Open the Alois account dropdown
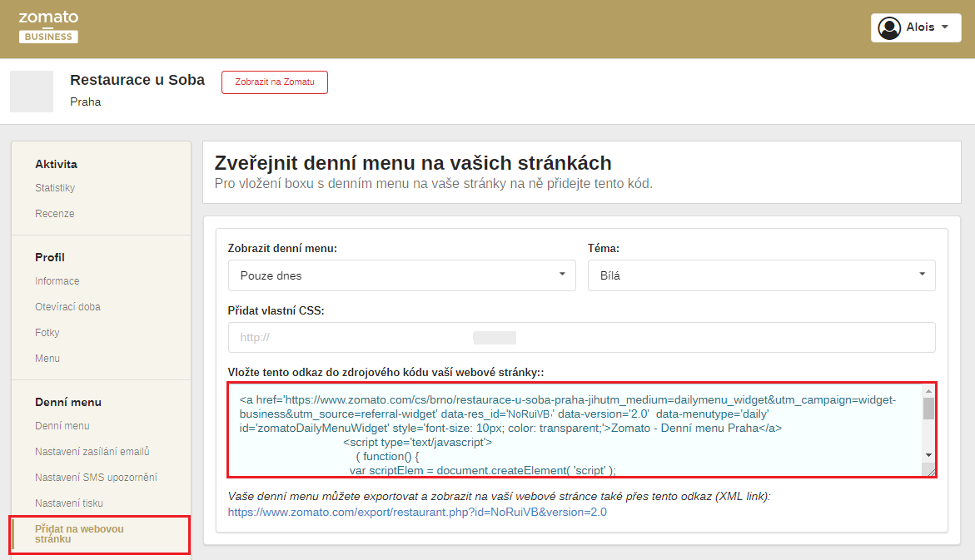This screenshot has height=560, width=975. (944, 27)
